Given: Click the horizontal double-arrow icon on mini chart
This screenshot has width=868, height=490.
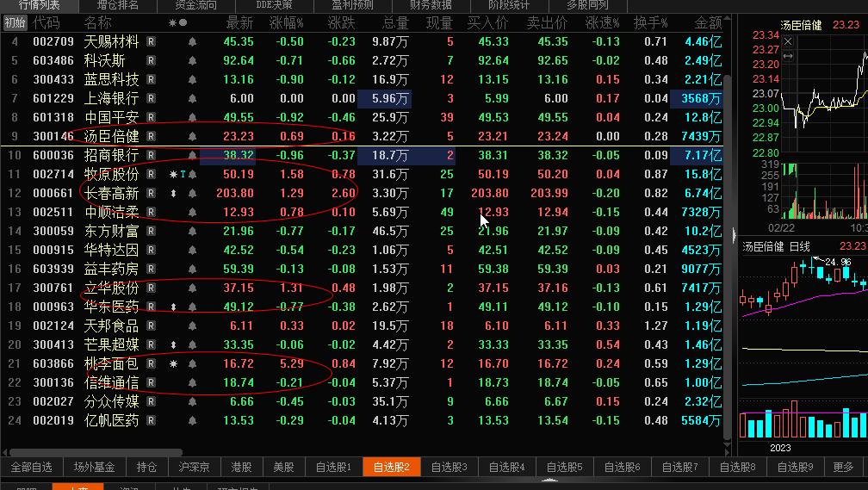Looking at the screenshot, I should point(788,56).
